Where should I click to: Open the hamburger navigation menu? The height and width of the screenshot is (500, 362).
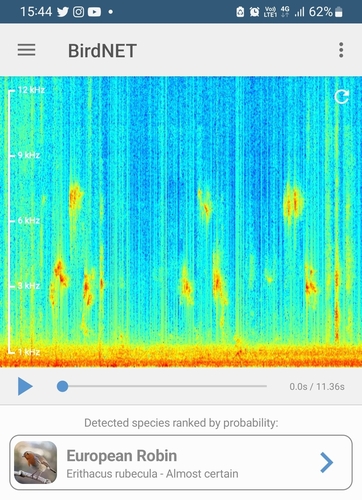pos(26,50)
